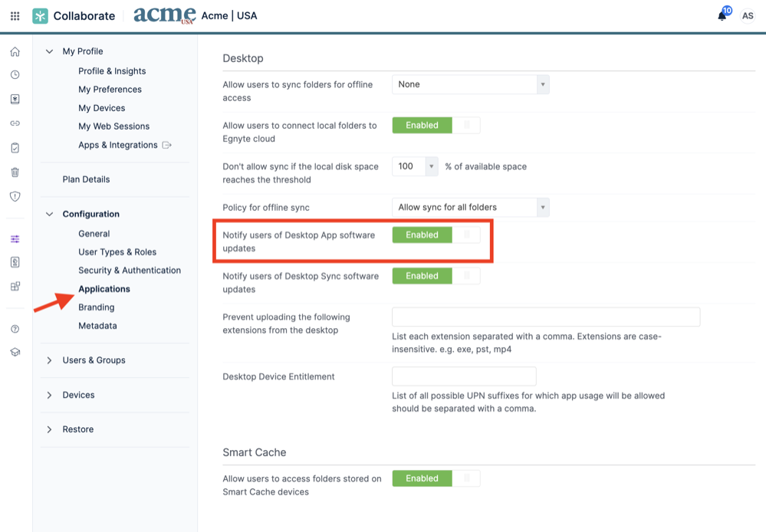This screenshot has height=532, width=766.
Task: Open the disk space threshold 100 dropdown
Action: pos(415,166)
